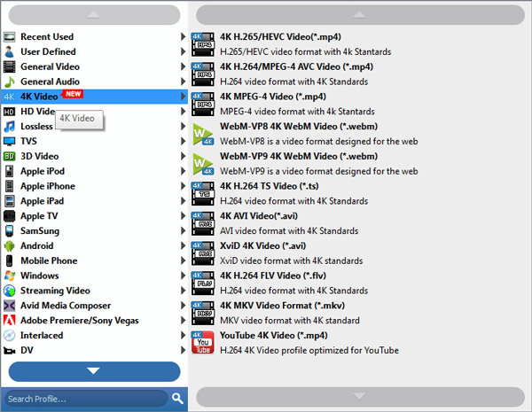
Task: Click the XviD 4K Video format icon
Action: coord(202,253)
